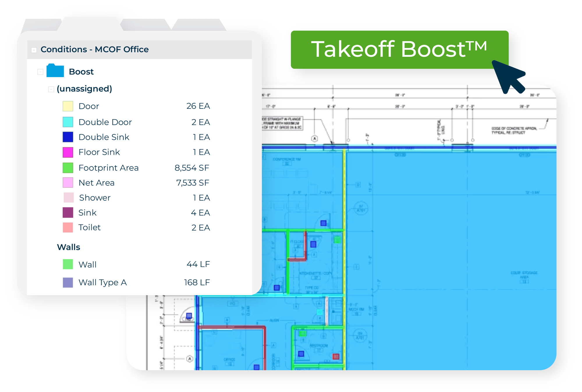Click the 26 EA door quantity
Image resolution: width=582 pixels, height=392 pixels.
click(198, 106)
